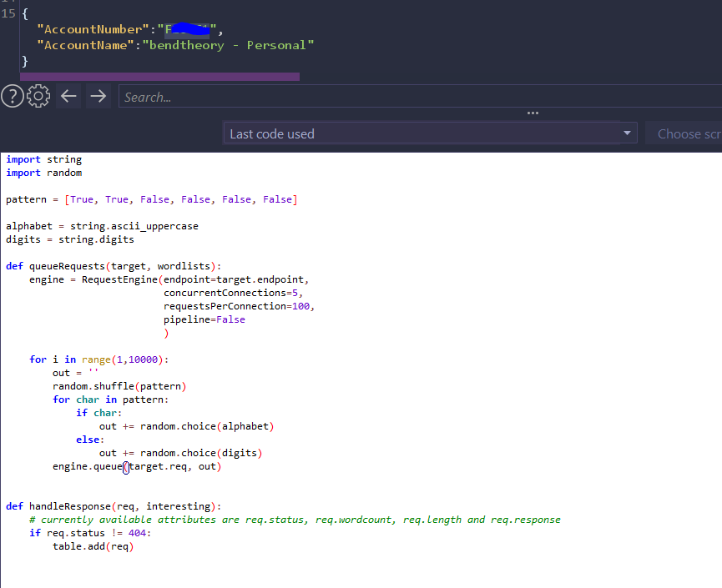
Task: Click line number 15 in the gutter
Action: [x=8, y=14]
